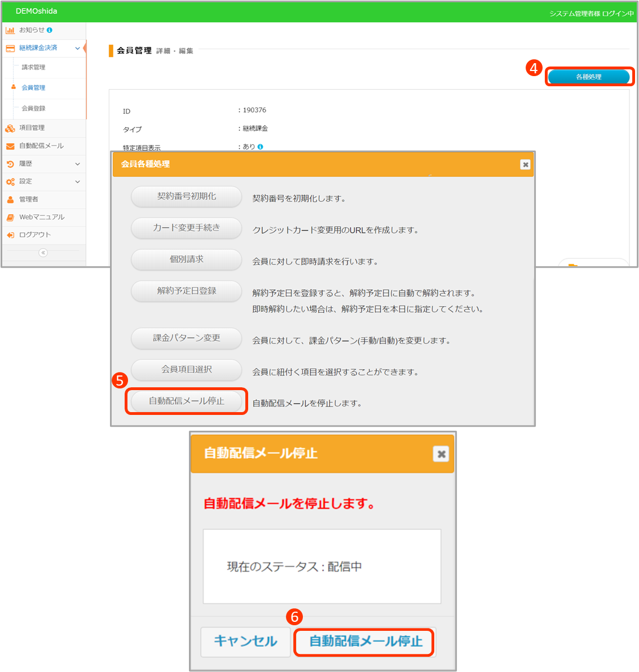Click the お知らせ info icon in sidebar
This screenshot has width=639, height=672.
click(50, 30)
